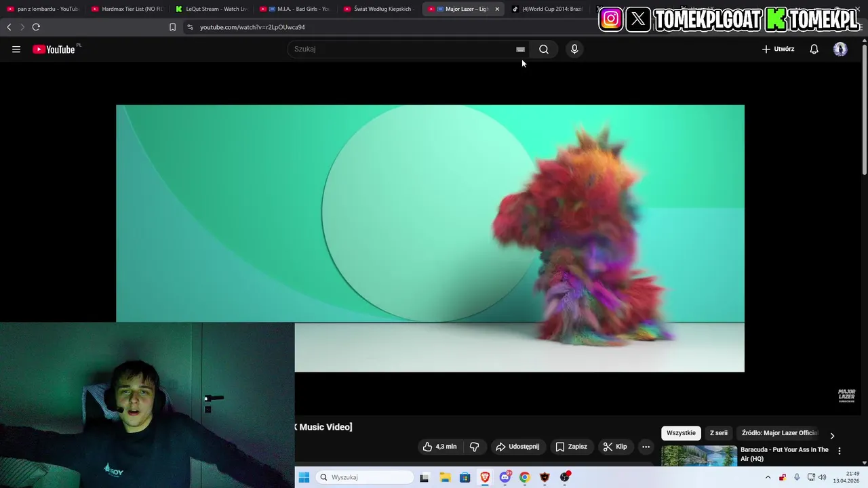Show hidden system tray icons chevron

point(768,477)
